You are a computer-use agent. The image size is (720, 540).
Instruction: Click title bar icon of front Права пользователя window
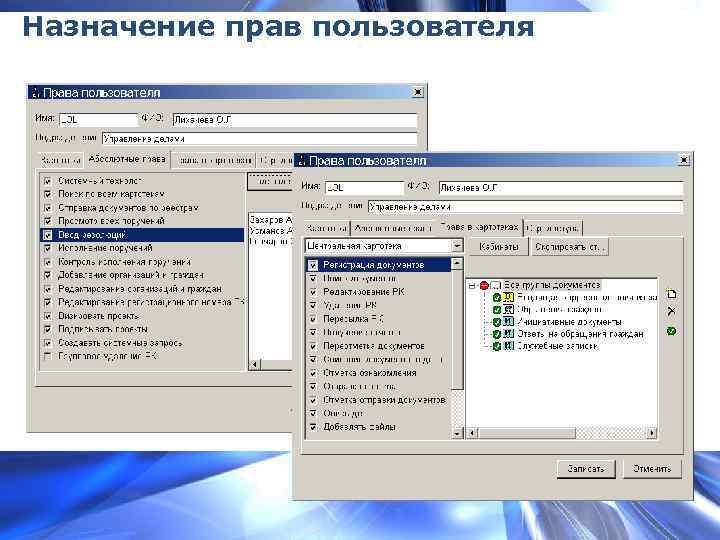(x=301, y=161)
